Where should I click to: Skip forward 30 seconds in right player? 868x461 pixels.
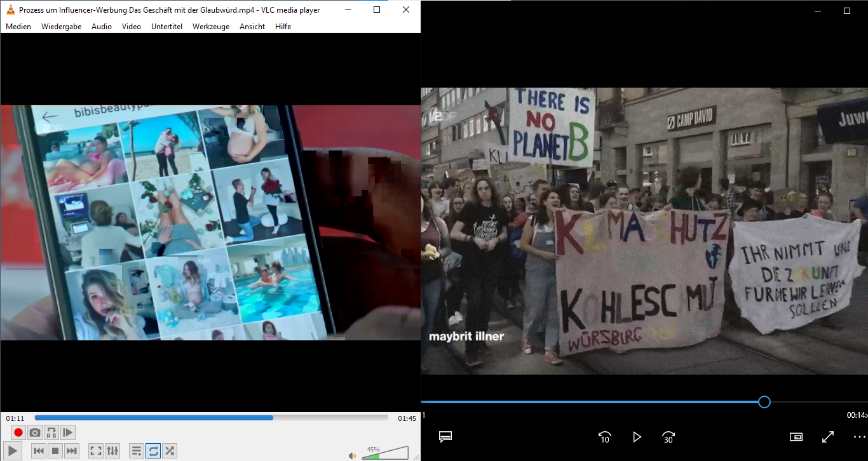668,437
